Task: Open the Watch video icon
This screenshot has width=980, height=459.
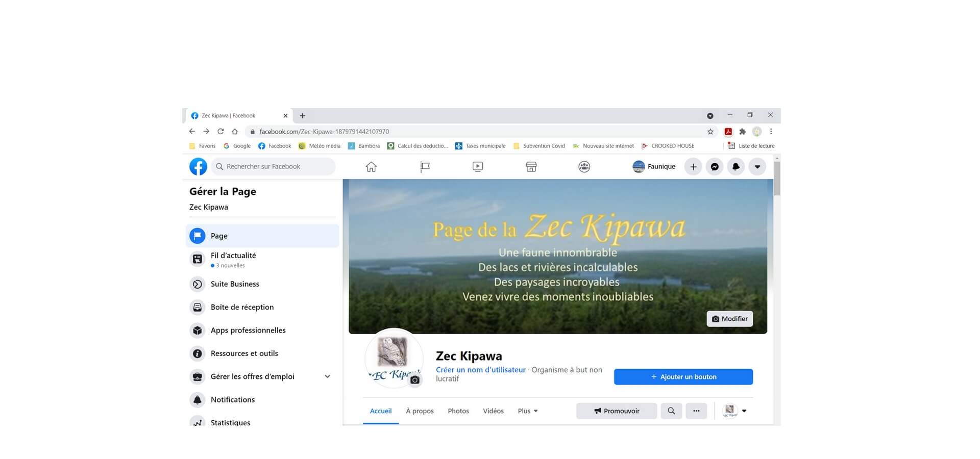Action: point(478,167)
